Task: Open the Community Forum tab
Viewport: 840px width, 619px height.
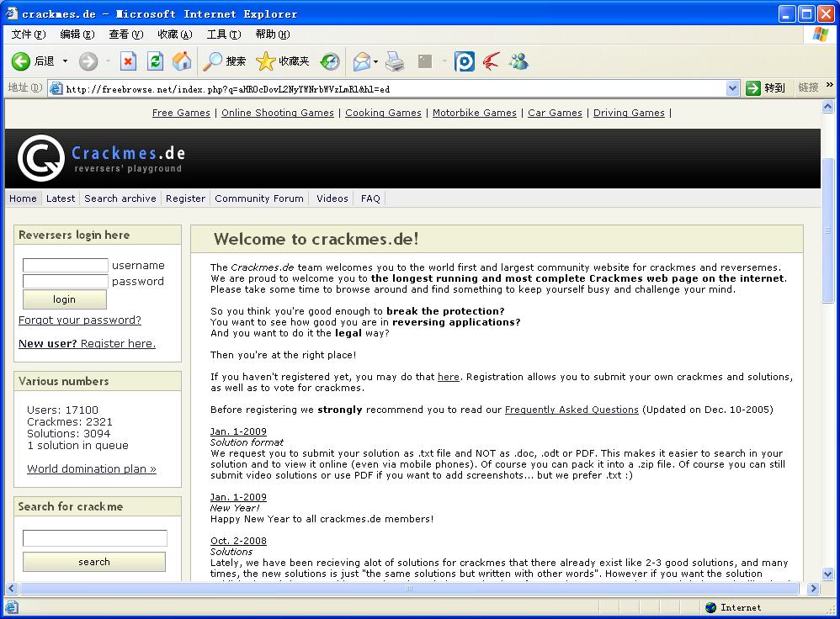Action: [259, 198]
